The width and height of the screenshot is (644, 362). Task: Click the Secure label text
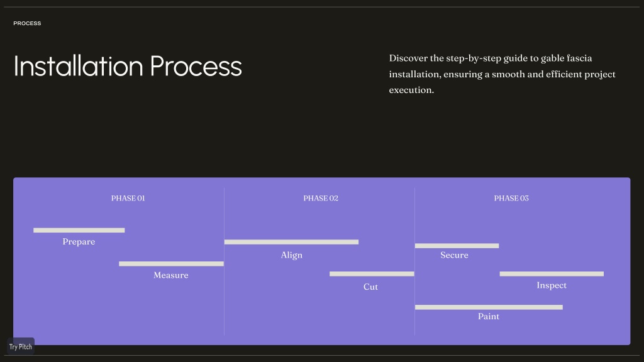point(454,255)
